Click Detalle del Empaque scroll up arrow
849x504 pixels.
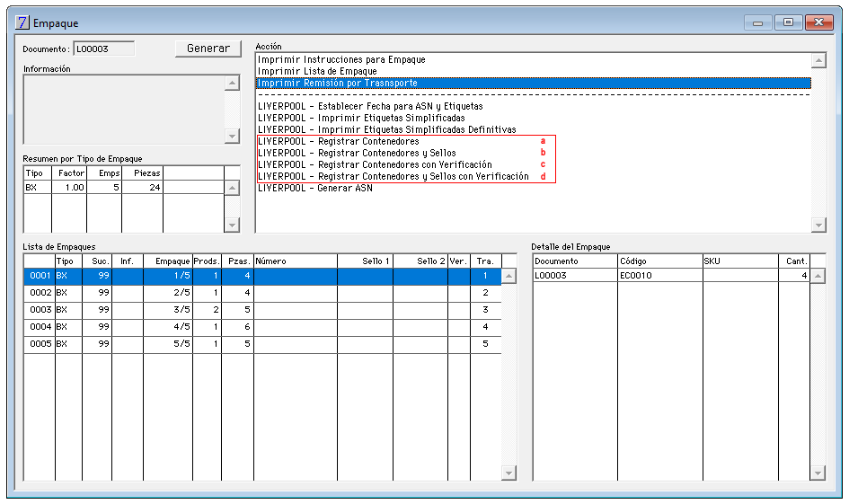[x=818, y=276]
